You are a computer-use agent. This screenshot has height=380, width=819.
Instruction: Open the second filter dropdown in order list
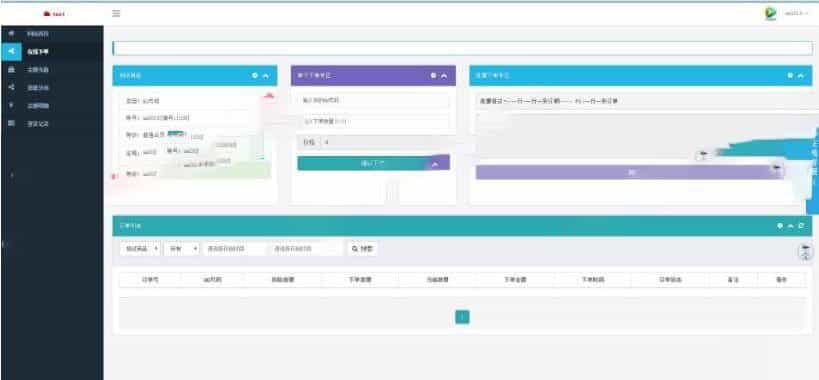point(182,249)
